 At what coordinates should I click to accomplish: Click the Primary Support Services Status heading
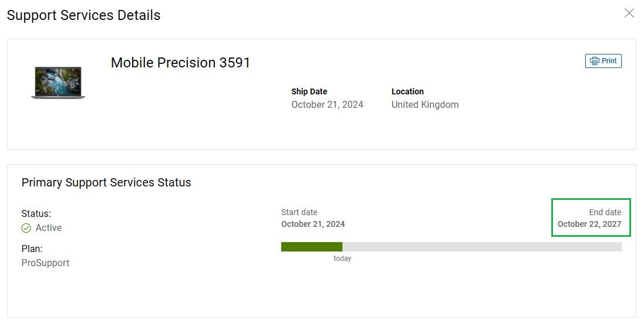tap(106, 182)
